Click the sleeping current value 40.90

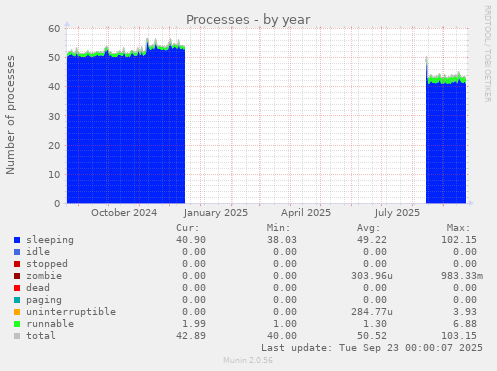(x=191, y=240)
